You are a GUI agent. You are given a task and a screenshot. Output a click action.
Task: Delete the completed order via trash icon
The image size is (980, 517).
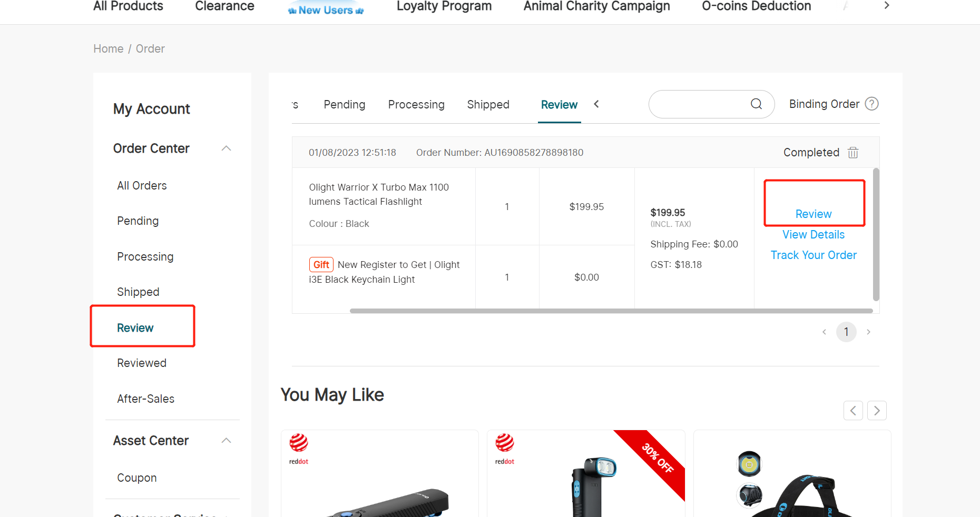(x=853, y=153)
